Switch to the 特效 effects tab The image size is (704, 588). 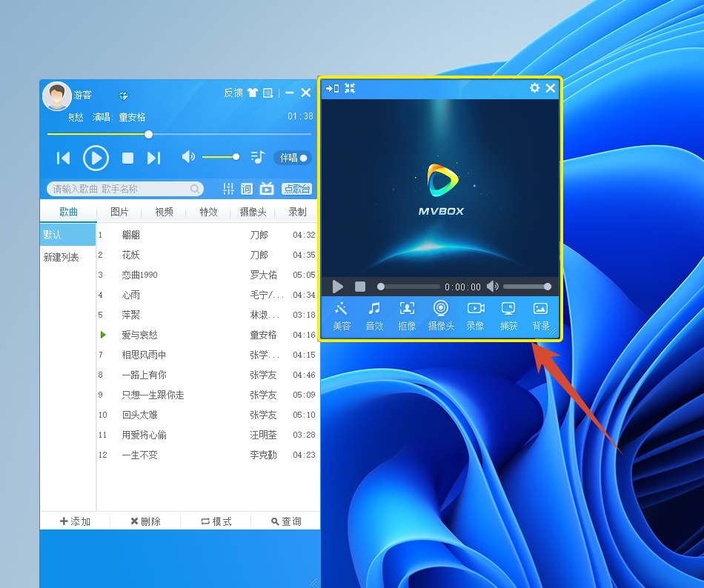[208, 212]
